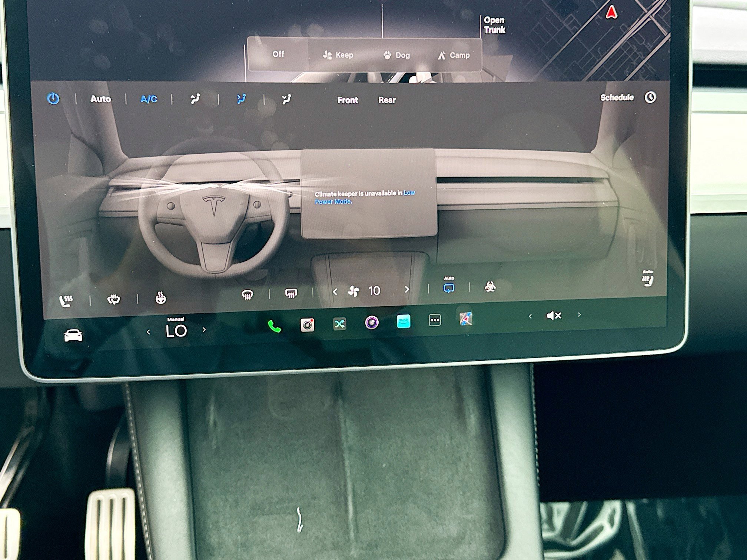This screenshot has width=747, height=560.
Task: Toggle the rear window defroster
Action: [291, 293]
